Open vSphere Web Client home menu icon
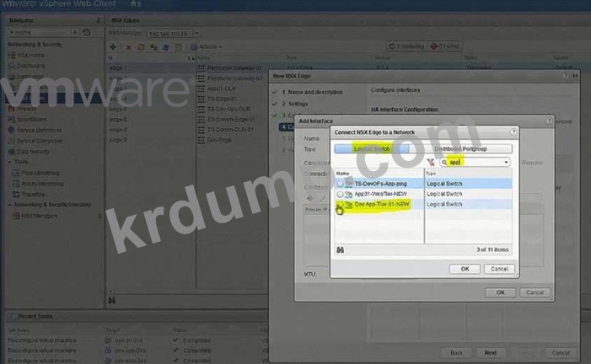The height and width of the screenshot is (364, 591). click(136, 4)
